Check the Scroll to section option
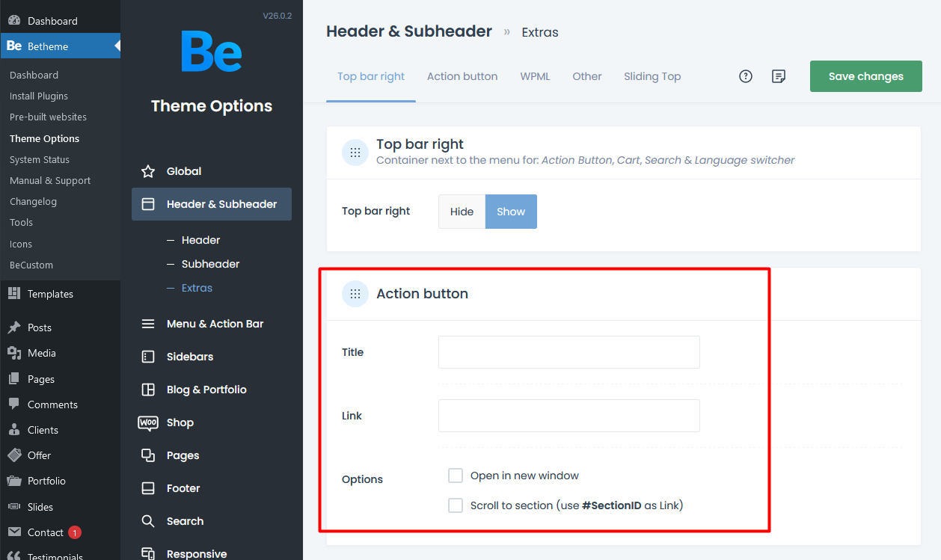Screen dimensions: 941x560 [456, 505]
